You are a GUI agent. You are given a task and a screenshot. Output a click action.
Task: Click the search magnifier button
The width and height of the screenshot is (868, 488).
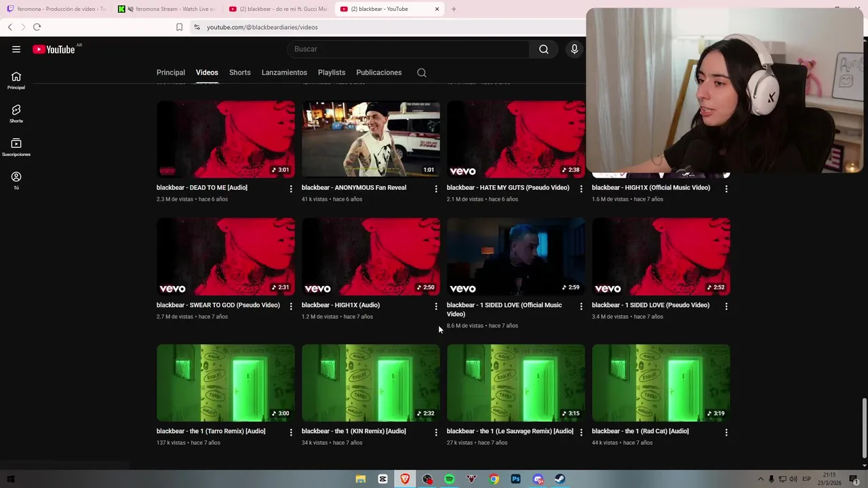(x=544, y=49)
